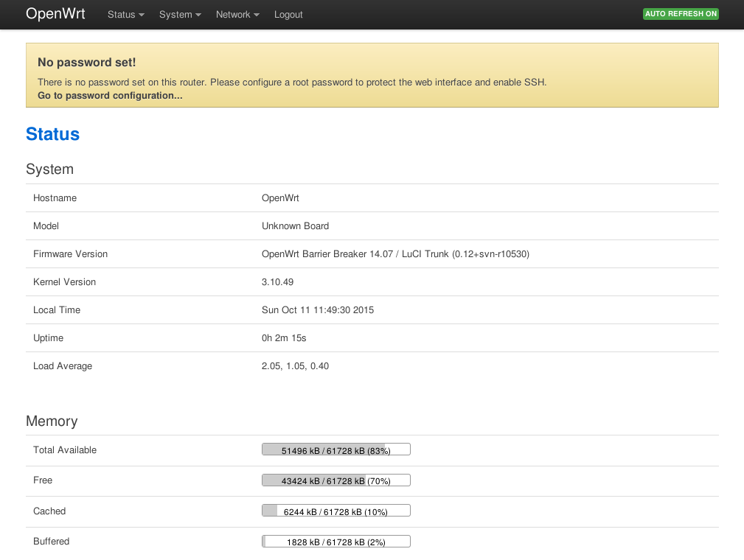Click load average 2.05, 1.05, 0.40
The width and height of the screenshot is (744, 560).
[295, 366]
